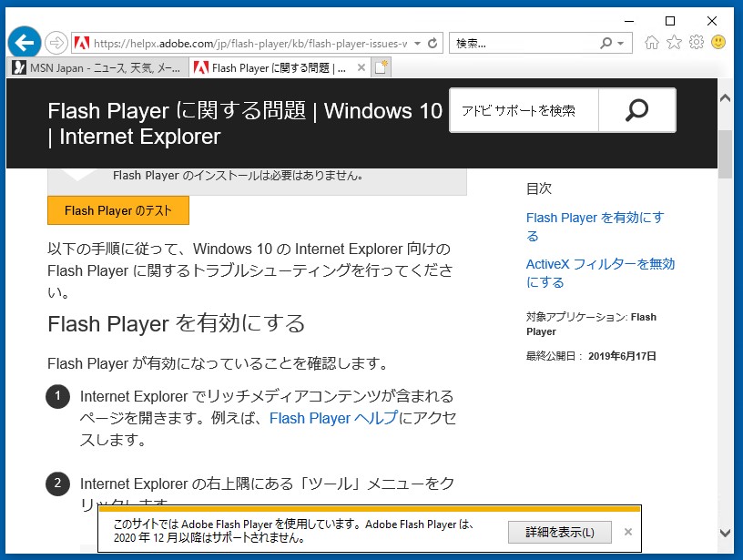
Task: Switch to the MSN Japan tab
Action: point(98,67)
